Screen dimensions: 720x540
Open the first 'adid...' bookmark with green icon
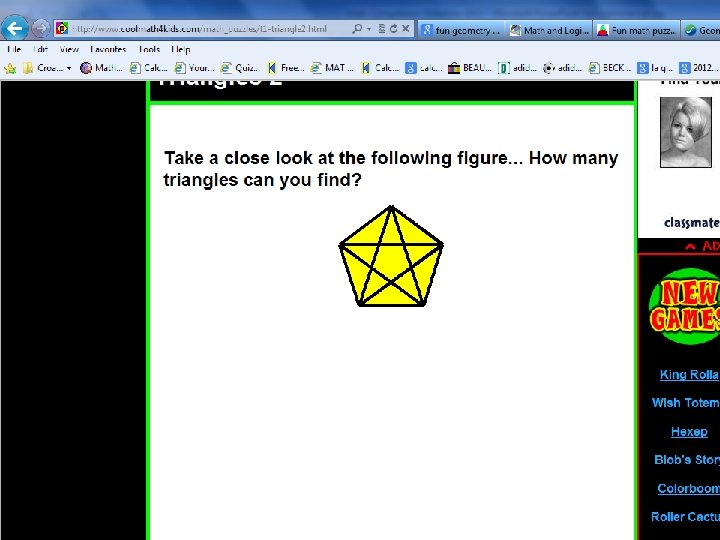(x=517, y=68)
